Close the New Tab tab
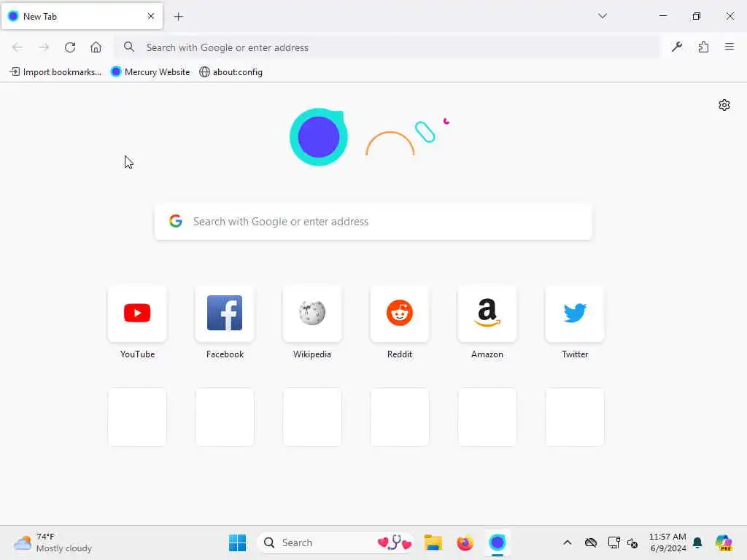This screenshot has width=747, height=560. click(x=151, y=16)
